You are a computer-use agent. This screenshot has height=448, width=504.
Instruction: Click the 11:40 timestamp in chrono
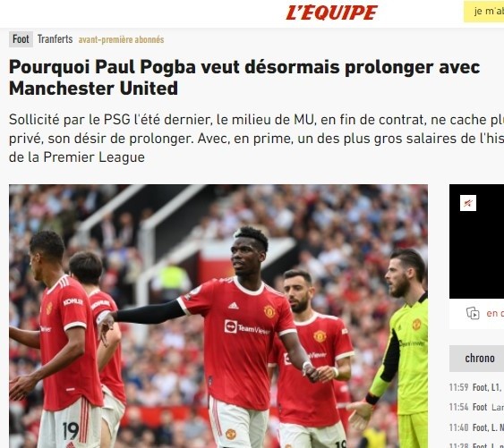(458, 427)
